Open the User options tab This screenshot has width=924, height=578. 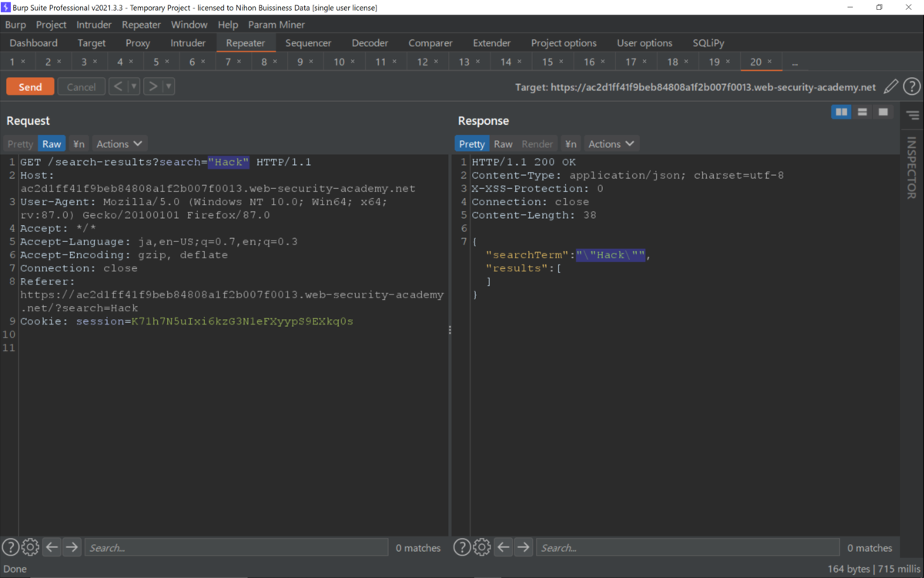pos(644,43)
